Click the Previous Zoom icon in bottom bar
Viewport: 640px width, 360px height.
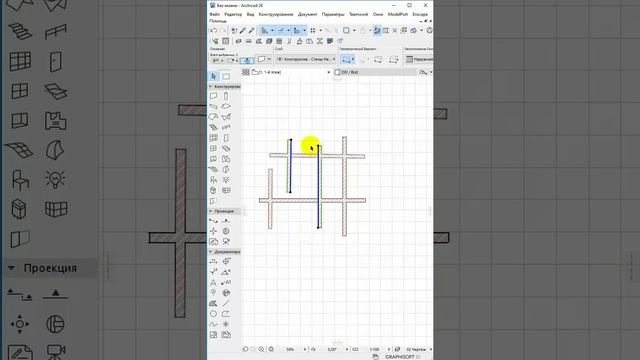pos(245,349)
